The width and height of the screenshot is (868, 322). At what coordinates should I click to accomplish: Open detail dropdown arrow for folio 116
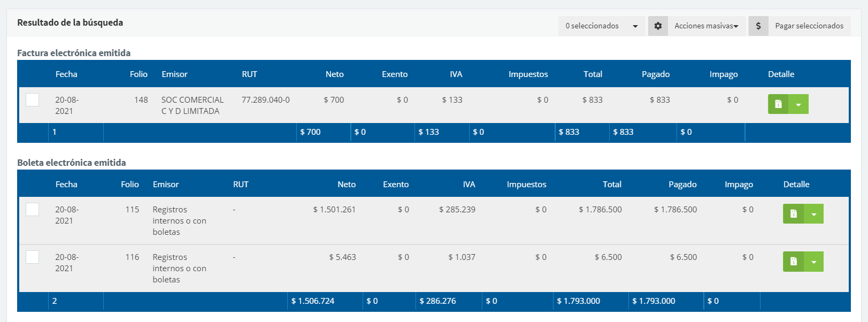[813, 262]
